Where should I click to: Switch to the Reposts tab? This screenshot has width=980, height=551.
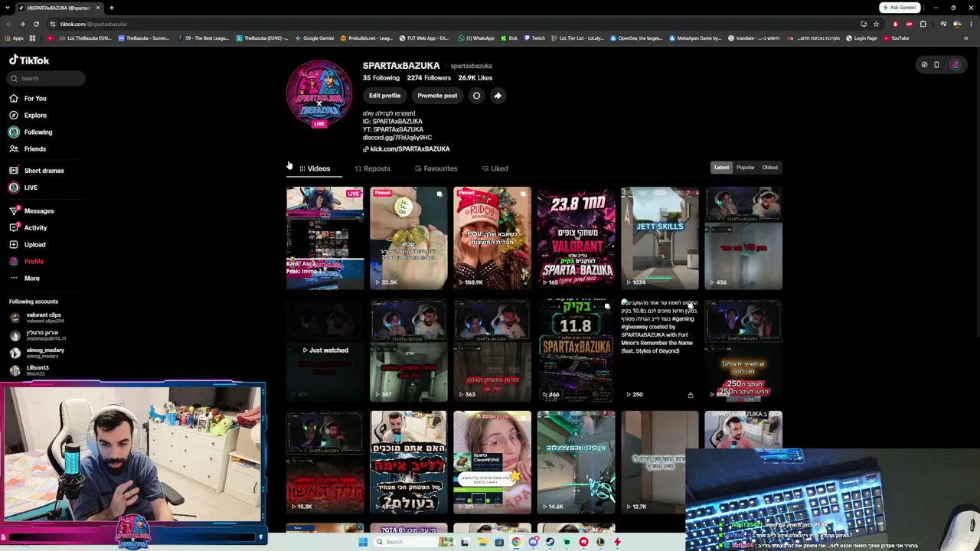(x=373, y=168)
